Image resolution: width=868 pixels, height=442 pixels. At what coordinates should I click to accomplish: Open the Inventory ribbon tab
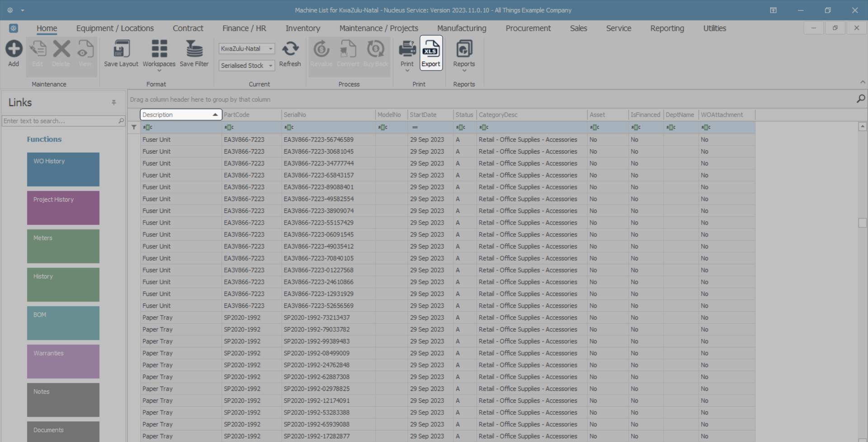(302, 28)
